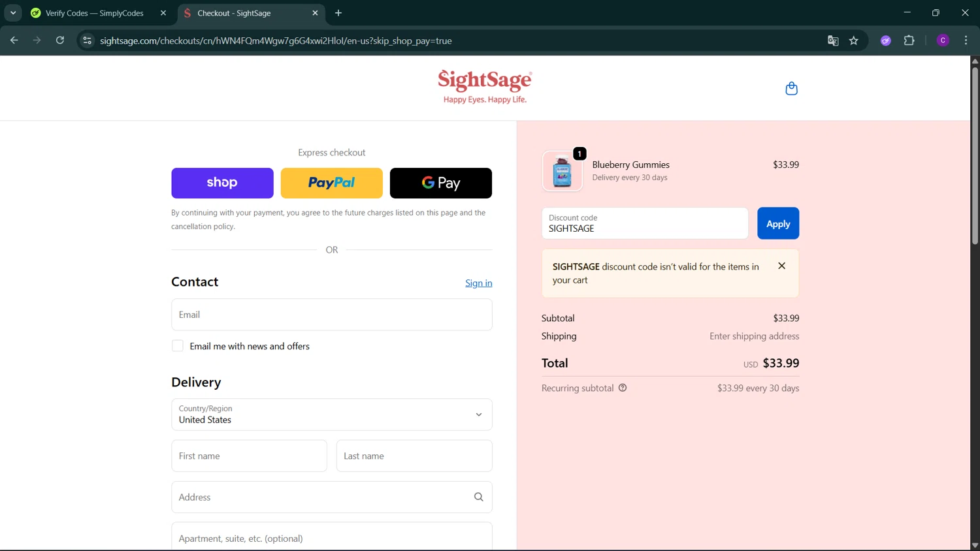Toggle Email me with news and offers
This screenshot has height=551, width=980.
[x=178, y=346]
